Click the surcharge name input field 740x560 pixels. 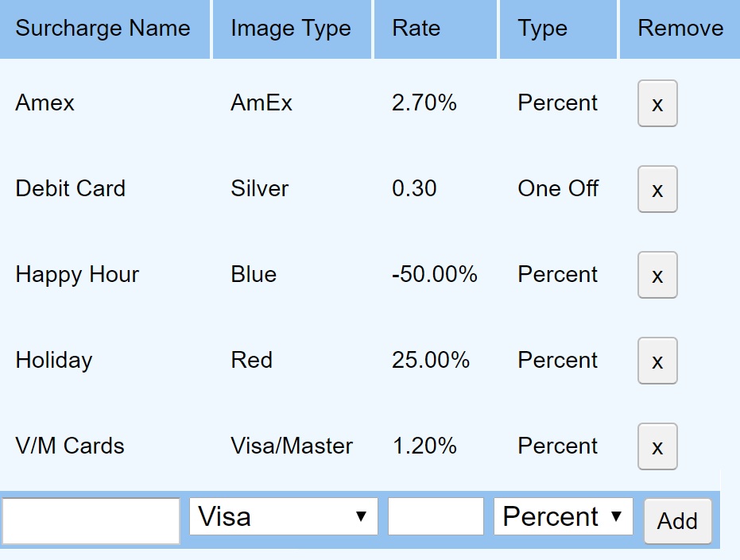pos(90,519)
